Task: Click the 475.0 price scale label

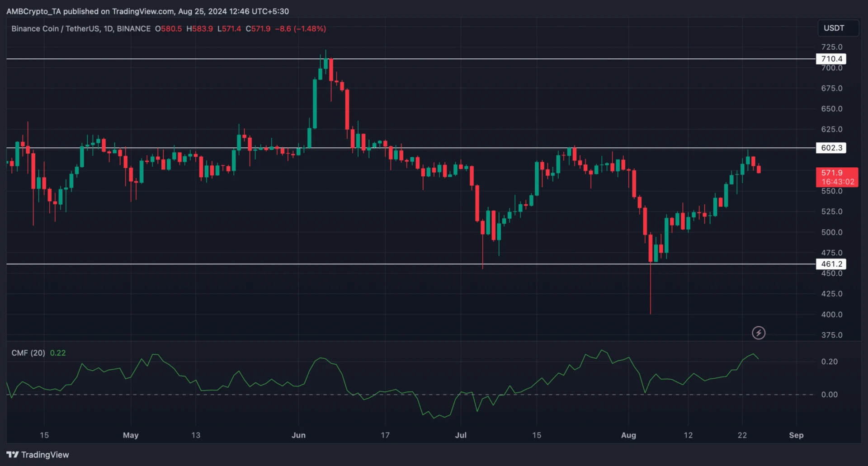Action: (x=832, y=253)
